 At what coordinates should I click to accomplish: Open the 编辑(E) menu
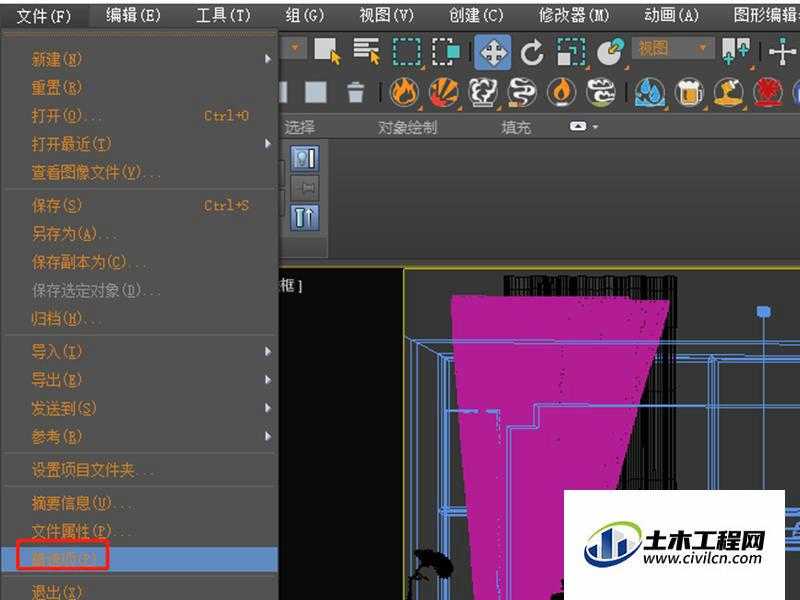[133, 15]
